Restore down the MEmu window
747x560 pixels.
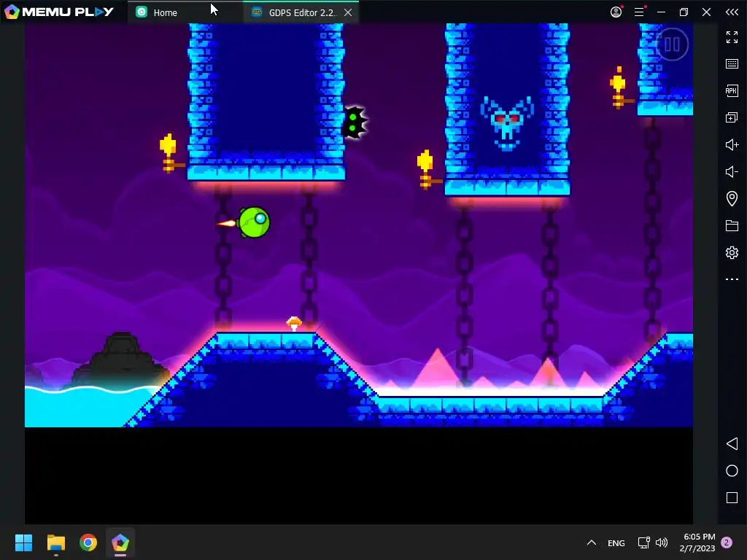point(684,12)
